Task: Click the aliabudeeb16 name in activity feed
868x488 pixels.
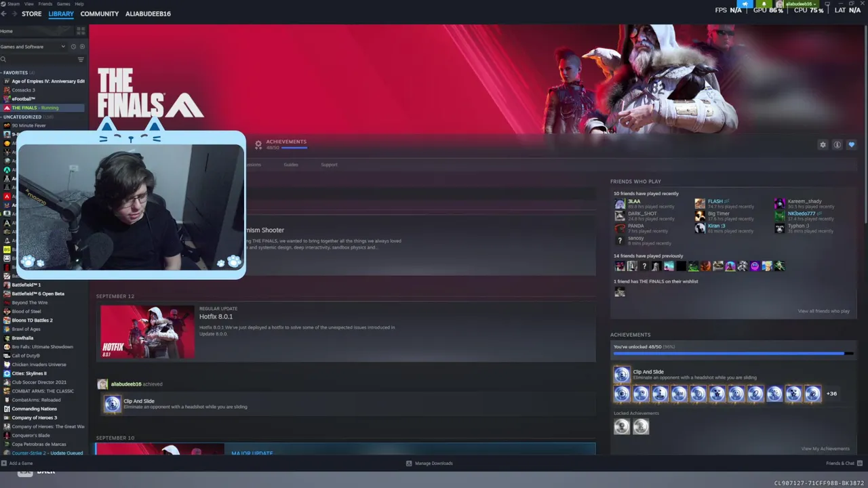Action: pyautogui.click(x=125, y=384)
